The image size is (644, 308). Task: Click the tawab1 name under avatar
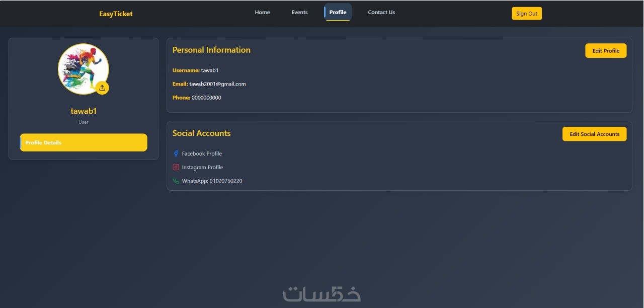tap(84, 111)
